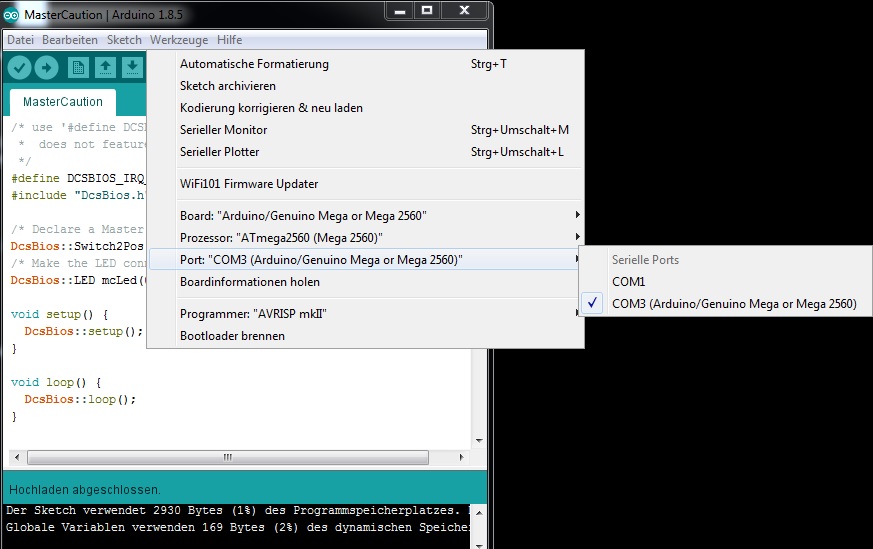Click the 'DcsBios::loop();' code line
Viewport: 873px width, 549px height.
80,399
